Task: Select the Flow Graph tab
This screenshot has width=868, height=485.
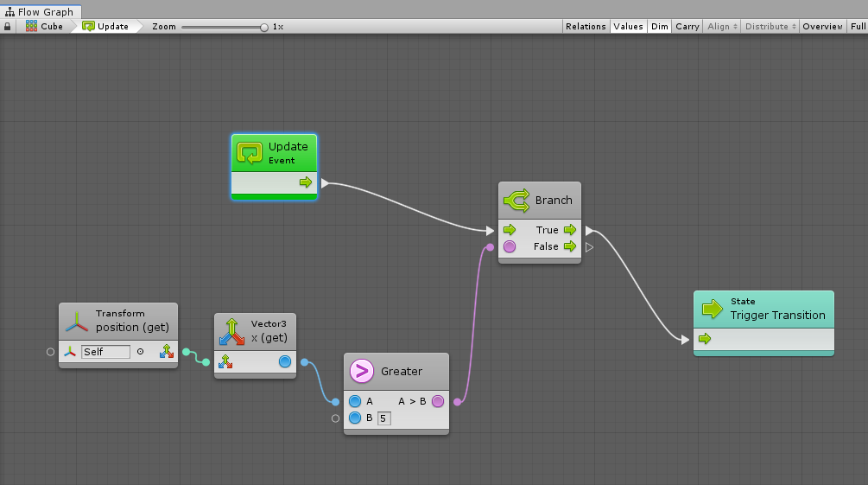Action: [40, 12]
